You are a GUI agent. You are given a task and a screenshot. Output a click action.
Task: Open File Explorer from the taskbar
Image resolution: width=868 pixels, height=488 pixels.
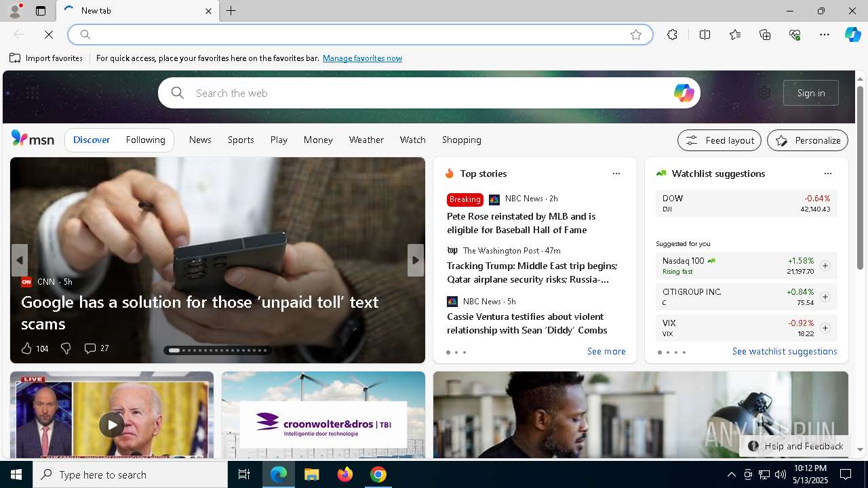click(312, 474)
